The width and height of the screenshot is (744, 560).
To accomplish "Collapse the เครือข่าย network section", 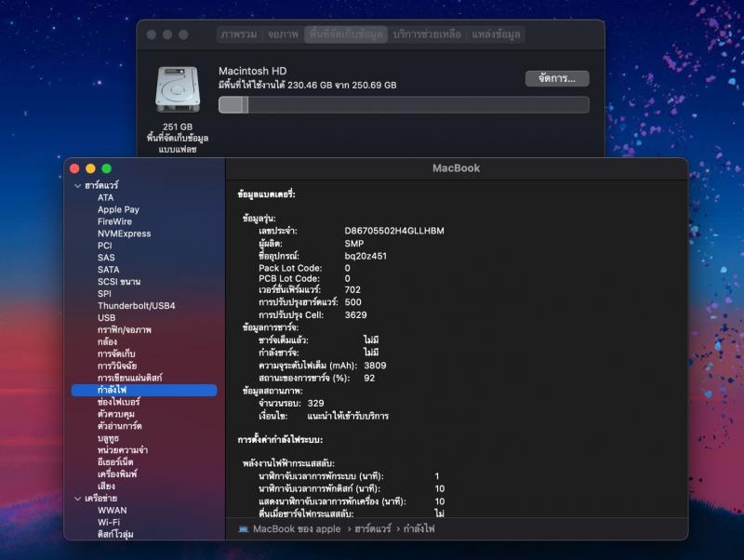I will [78, 499].
